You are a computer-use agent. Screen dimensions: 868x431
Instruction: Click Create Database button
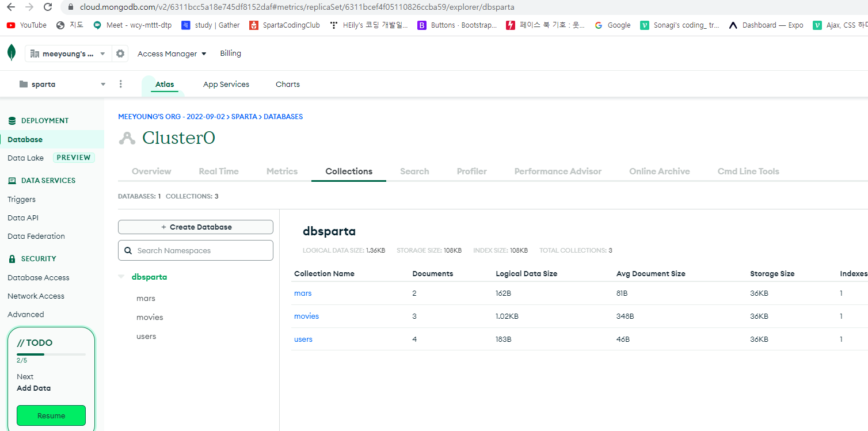[196, 227]
